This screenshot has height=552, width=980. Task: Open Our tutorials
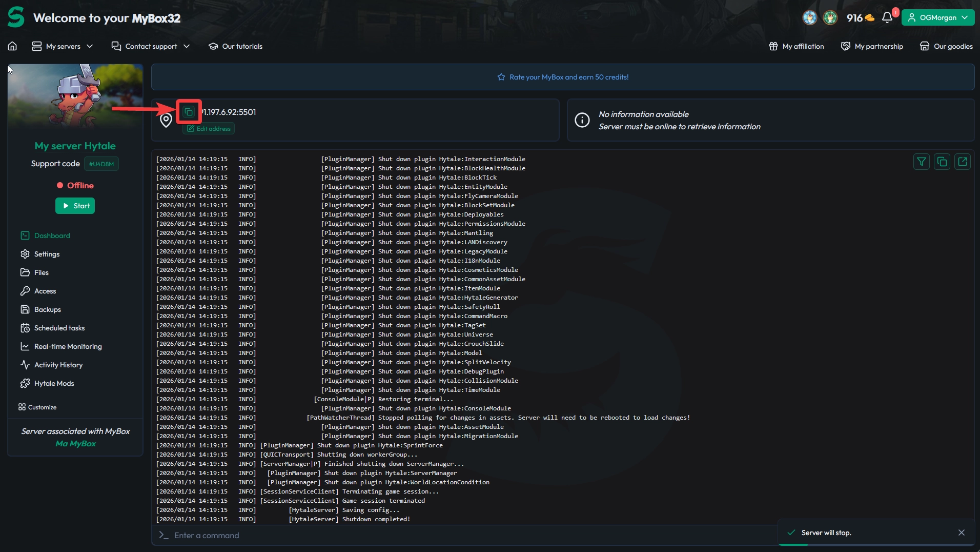coord(235,46)
